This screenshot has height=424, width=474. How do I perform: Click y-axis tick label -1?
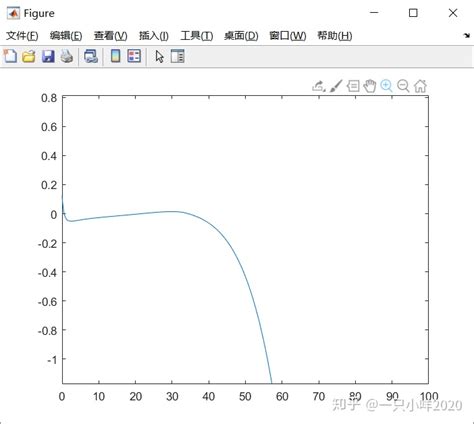pos(52,360)
